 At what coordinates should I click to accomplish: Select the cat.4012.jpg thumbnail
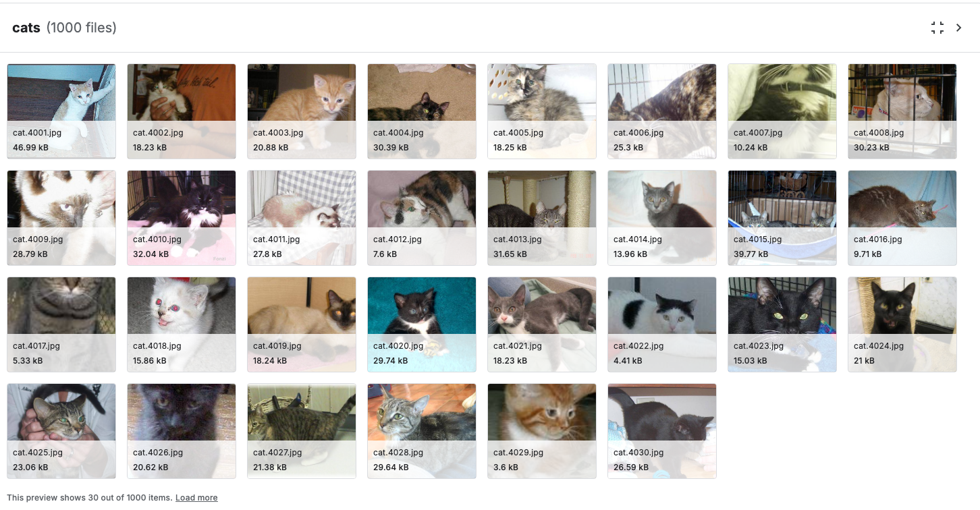click(422, 218)
